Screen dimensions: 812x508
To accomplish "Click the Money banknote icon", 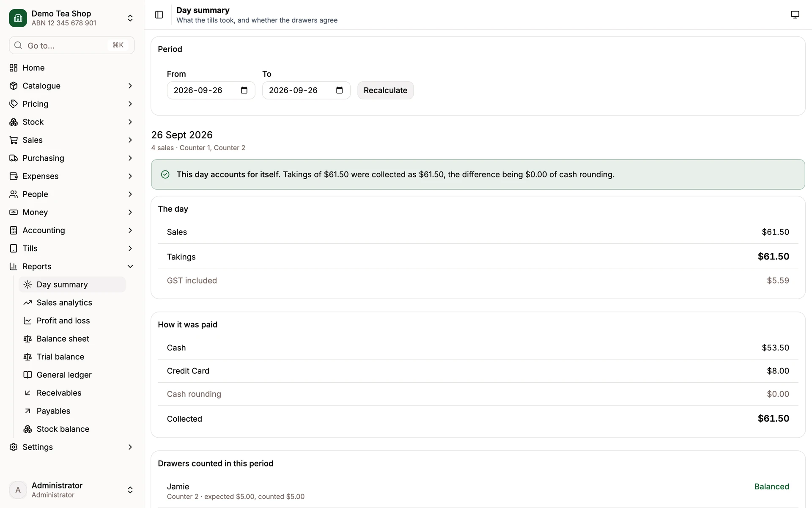I will pos(14,212).
